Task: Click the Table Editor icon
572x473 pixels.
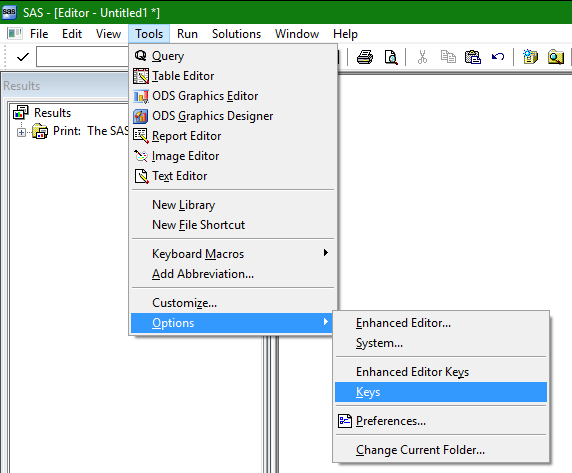Action: click(141, 76)
